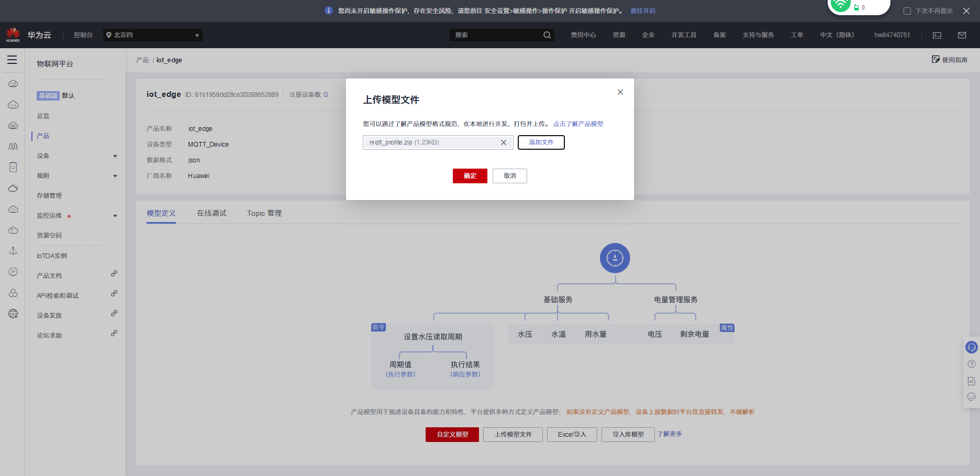The image size is (980, 476).
Task: Open 费用中心 in top navigation
Action: pyautogui.click(x=583, y=35)
